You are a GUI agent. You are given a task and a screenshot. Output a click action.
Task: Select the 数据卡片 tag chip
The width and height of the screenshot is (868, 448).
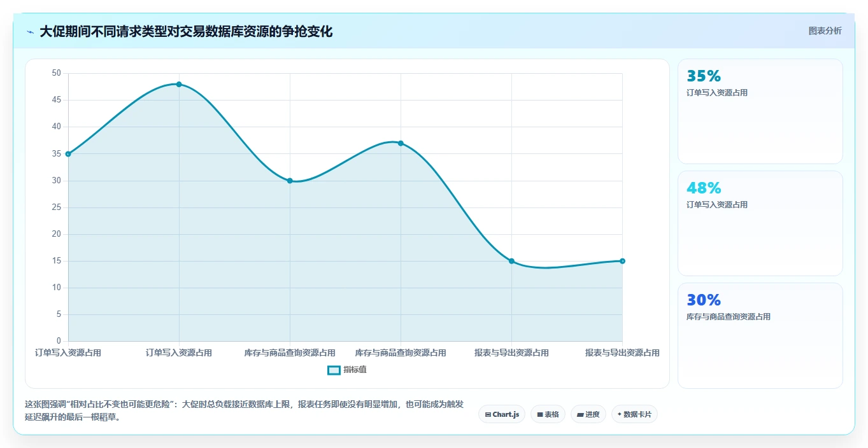click(x=634, y=414)
